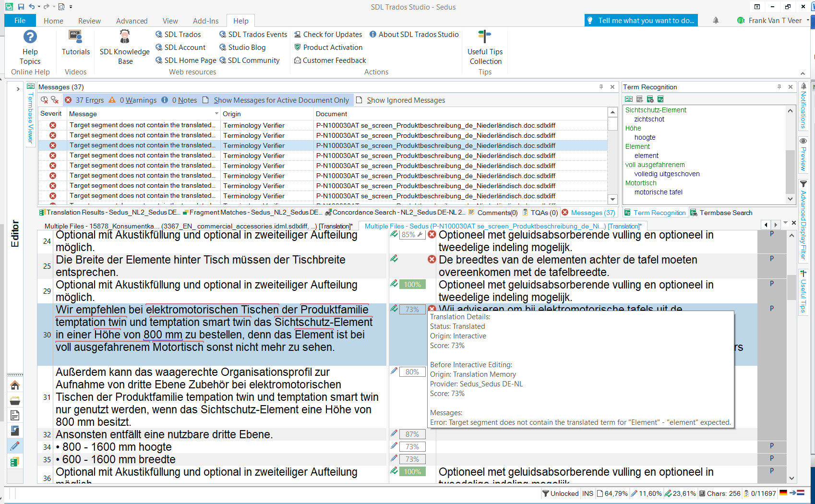Viewport: 815px width, 504px height.
Task: Open the SDL Account link
Action: [x=180, y=48]
